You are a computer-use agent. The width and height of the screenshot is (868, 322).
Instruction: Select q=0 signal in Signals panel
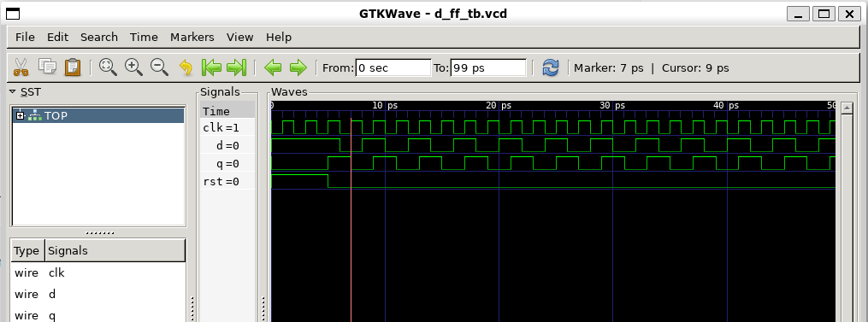coord(227,164)
